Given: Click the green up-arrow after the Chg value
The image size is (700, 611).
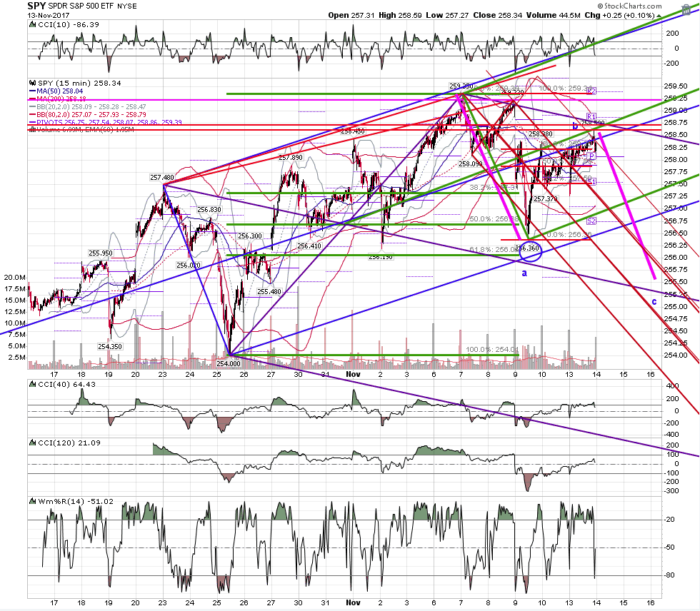Looking at the screenshot, I should tap(659, 15).
